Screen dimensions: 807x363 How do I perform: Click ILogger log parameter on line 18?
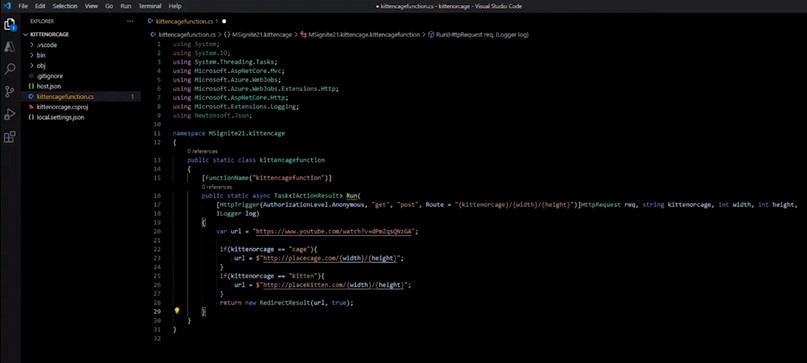click(x=237, y=214)
